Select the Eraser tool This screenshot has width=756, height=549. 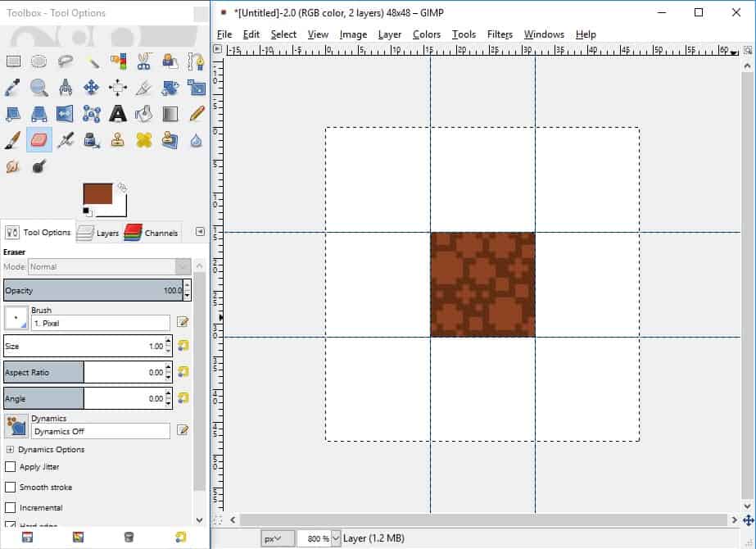click(39, 140)
